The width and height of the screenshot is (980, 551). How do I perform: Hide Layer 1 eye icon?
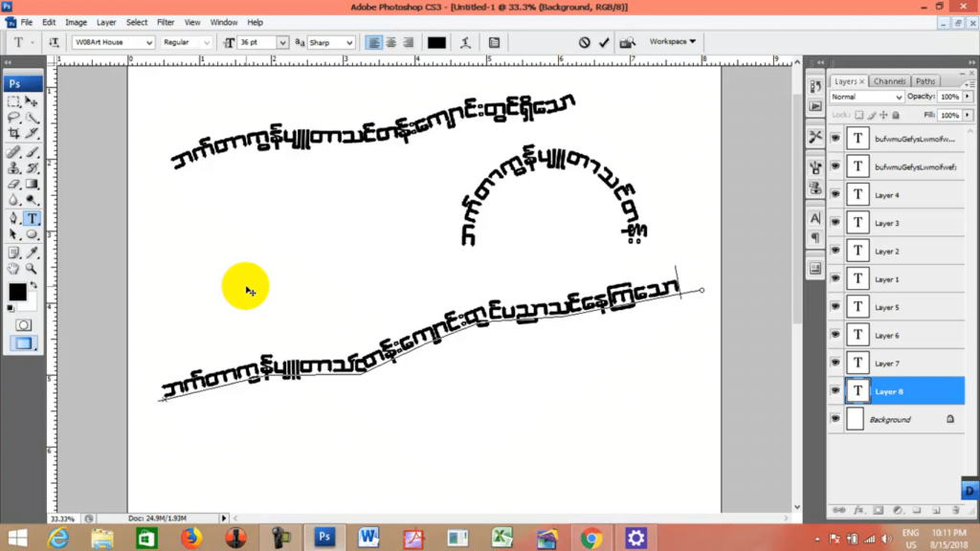point(835,278)
